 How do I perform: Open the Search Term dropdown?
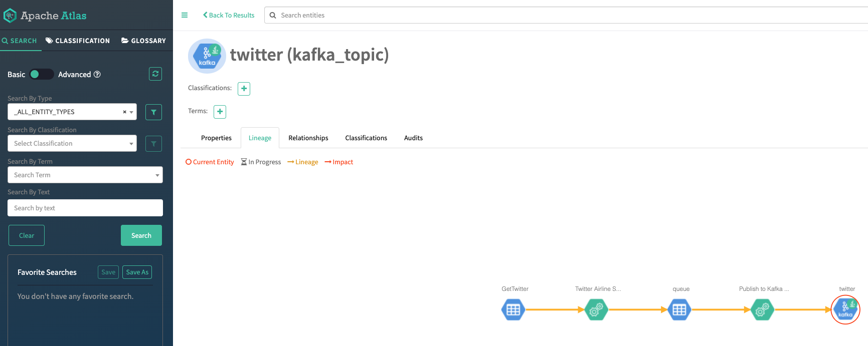tap(85, 175)
